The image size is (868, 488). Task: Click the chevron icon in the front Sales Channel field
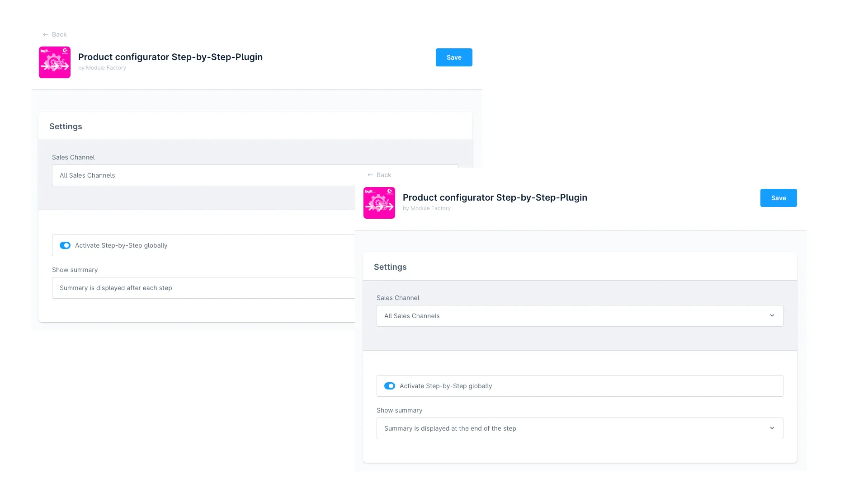(772, 316)
